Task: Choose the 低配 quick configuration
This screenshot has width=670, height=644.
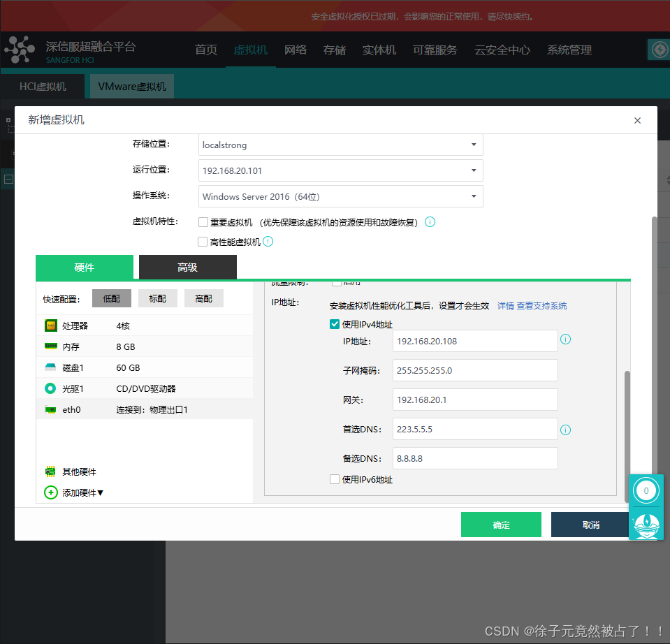Action: click(112, 298)
